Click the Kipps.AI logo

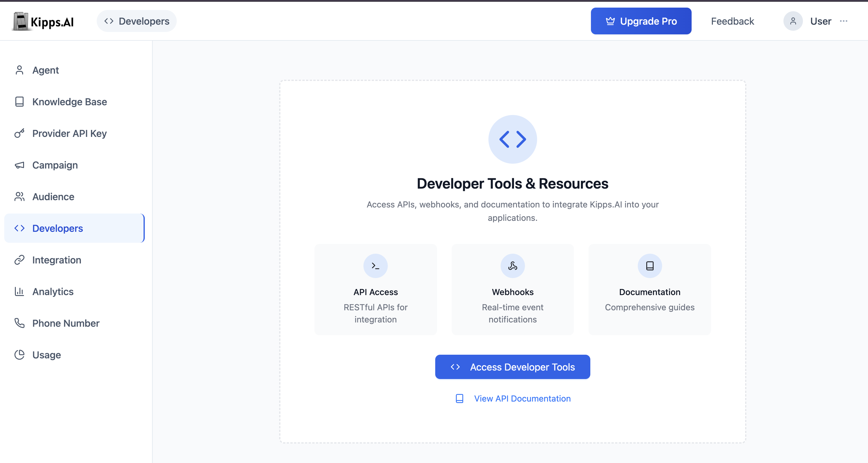(43, 21)
